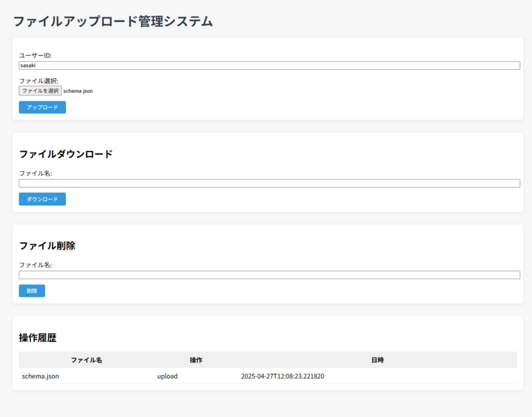Select the schema.json cell in the history row
The width and height of the screenshot is (532, 417).
pyautogui.click(x=41, y=376)
